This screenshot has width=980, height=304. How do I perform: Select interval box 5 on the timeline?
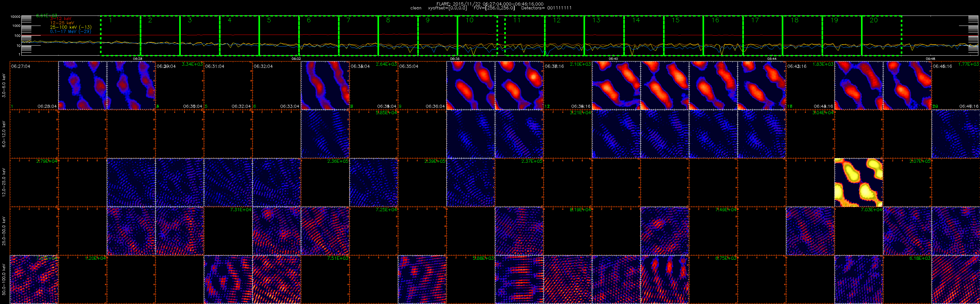(279, 36)
